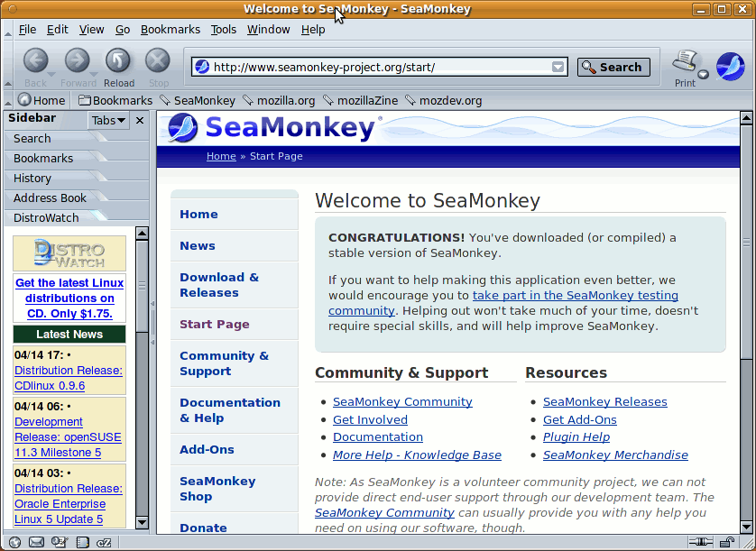Collapse the navigation toolbar via its left grippy
The height and width of the screenshot is (551, 756).
click(8, 67)
